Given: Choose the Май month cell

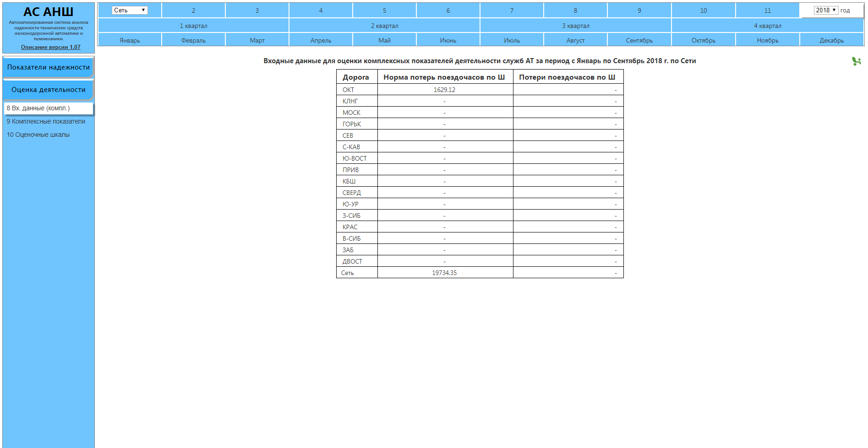Looking at the screenshot, I should (x=384, y=40).
